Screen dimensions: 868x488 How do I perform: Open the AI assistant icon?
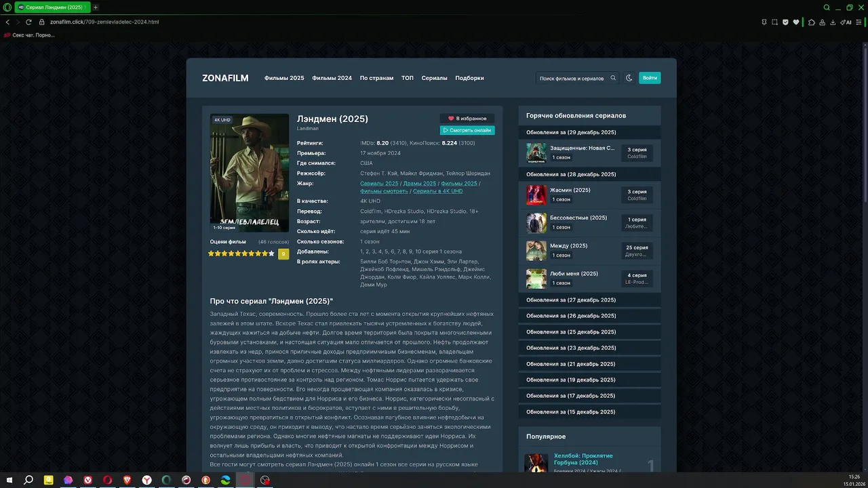tap(846, 22)
